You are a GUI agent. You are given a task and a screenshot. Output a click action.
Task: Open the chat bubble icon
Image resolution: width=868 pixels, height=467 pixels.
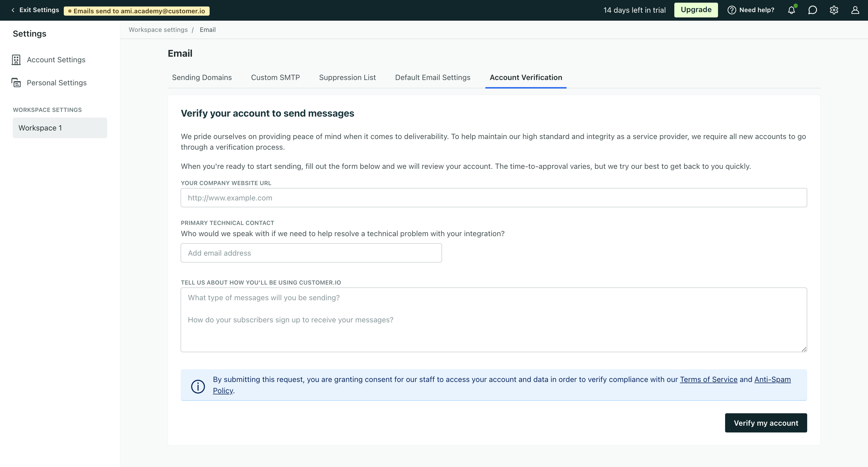(x=812, y=10)
